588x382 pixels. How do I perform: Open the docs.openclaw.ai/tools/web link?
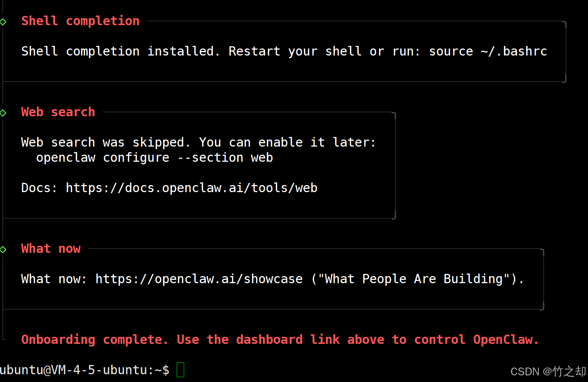[192, 188]
